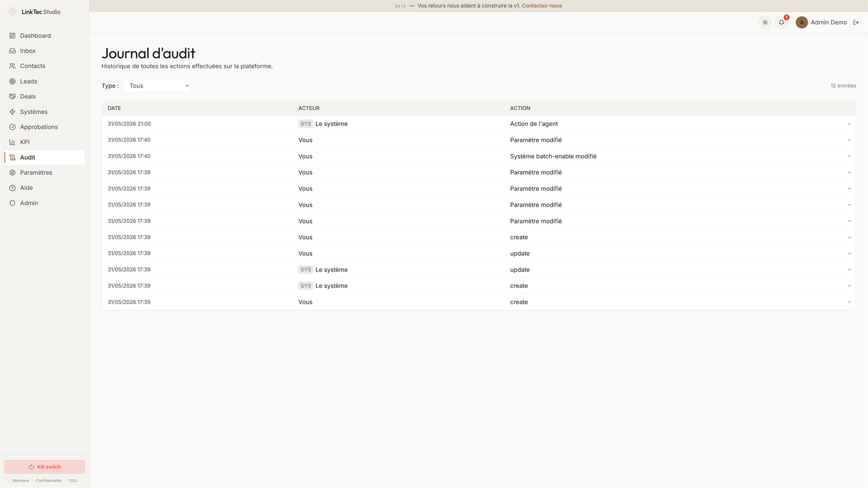The height and width of the screenshot is (488, 868).
Task: Expand the Action de l'agent row
Action: click(850, 124)
